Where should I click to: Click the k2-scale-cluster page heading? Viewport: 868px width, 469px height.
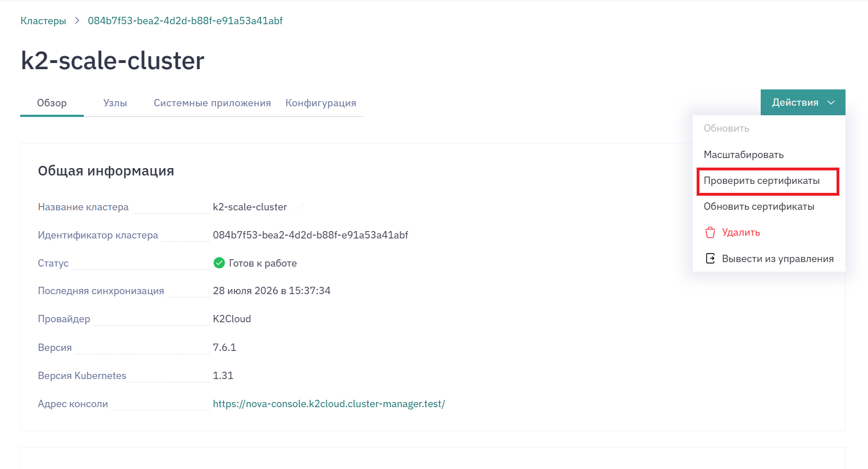click(112, 61)
